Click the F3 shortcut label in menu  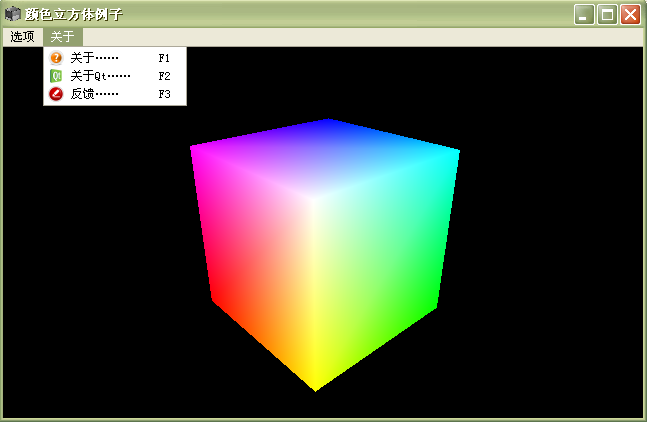click(x=165, y=94)
